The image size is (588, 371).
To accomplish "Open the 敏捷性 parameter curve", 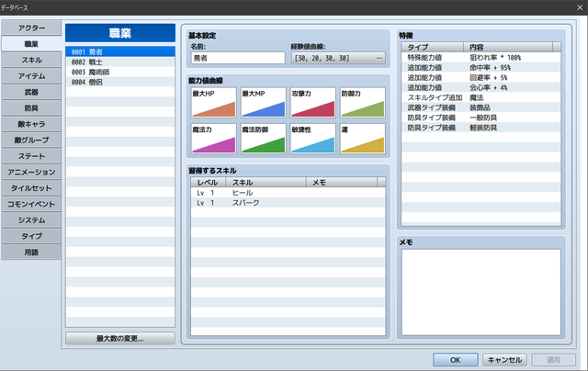I will tap(312, 139).
